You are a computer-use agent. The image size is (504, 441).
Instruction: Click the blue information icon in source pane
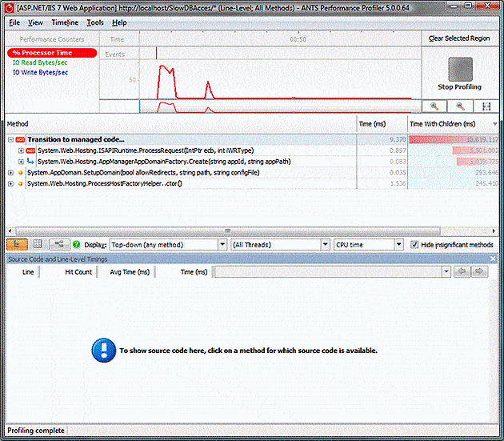(x=104, y=350)
